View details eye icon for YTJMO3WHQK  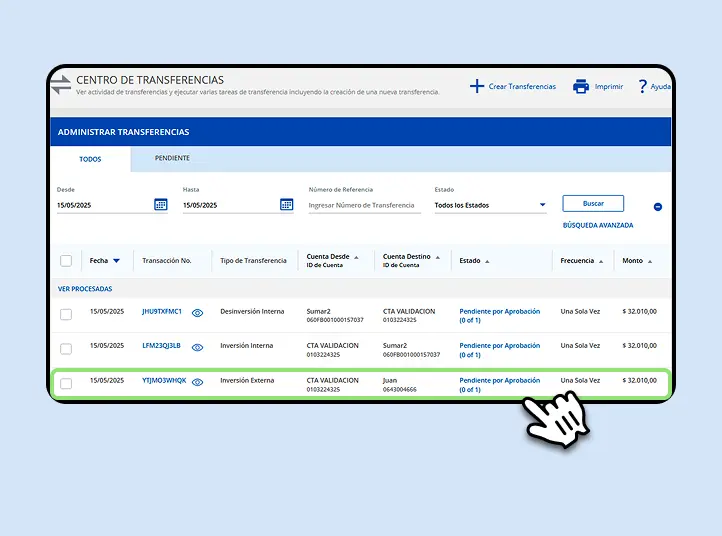coord(198,382)
